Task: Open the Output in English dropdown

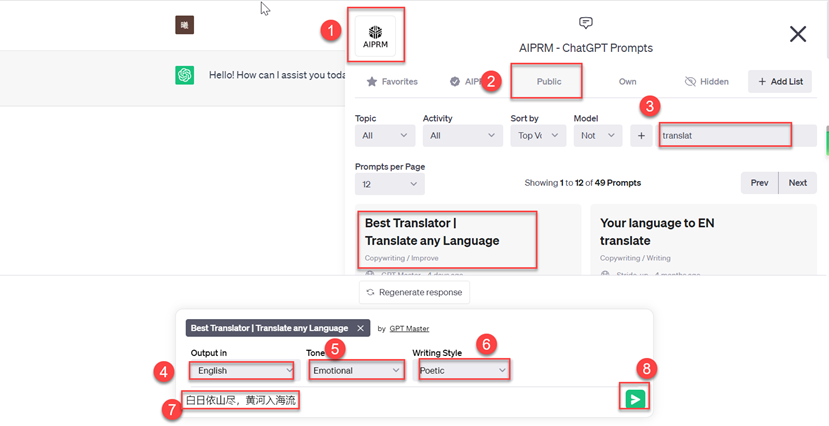Action: [x=242, y=371]
